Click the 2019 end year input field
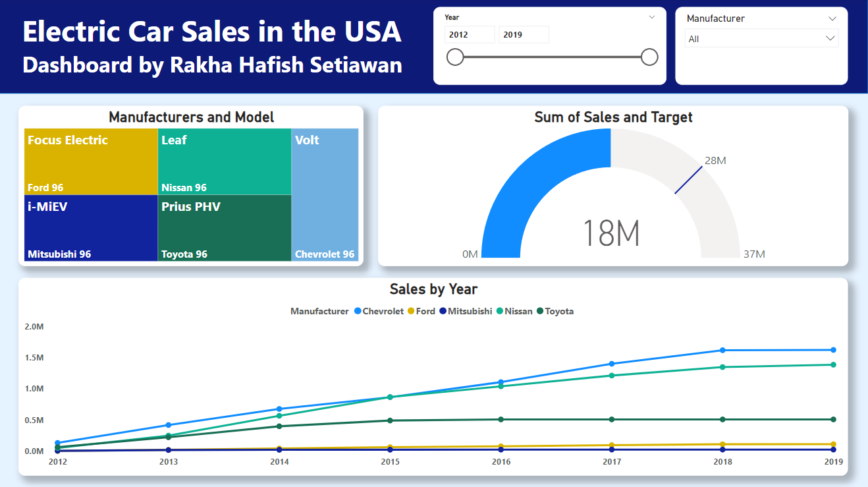Image resolution: width=868 pixels, height=487 pixels. tap(524, 34)
